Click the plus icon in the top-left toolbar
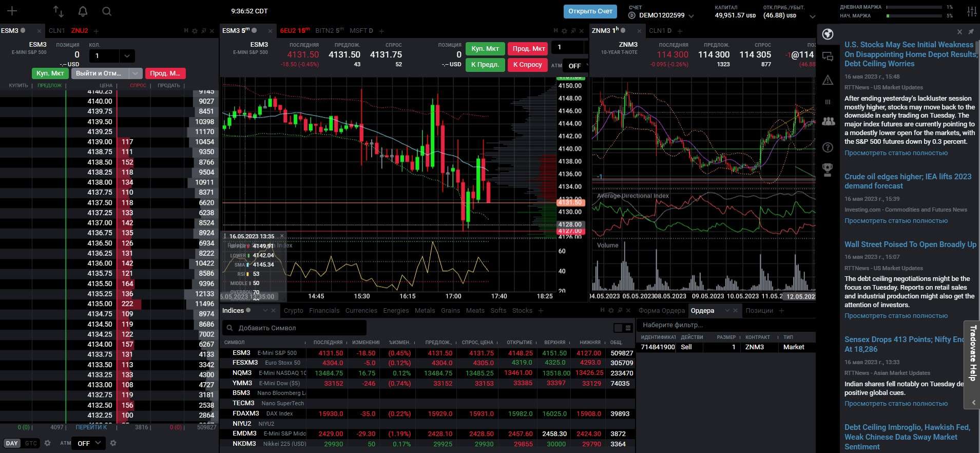The height and width of the screenshot is (453, 980). (x=12, y=11)
